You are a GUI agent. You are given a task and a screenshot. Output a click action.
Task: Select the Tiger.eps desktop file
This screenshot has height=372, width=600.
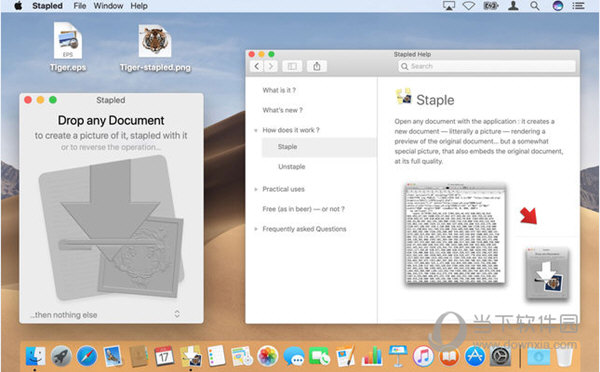tap(68, 47)
